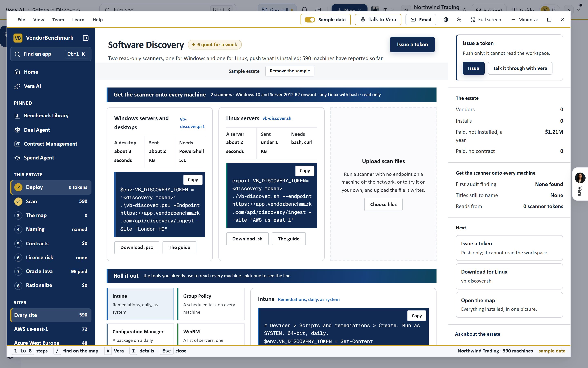Viewport: 588px width, 368px height.
Task: Open Contract Management pinned item
Action: (51, 144)
